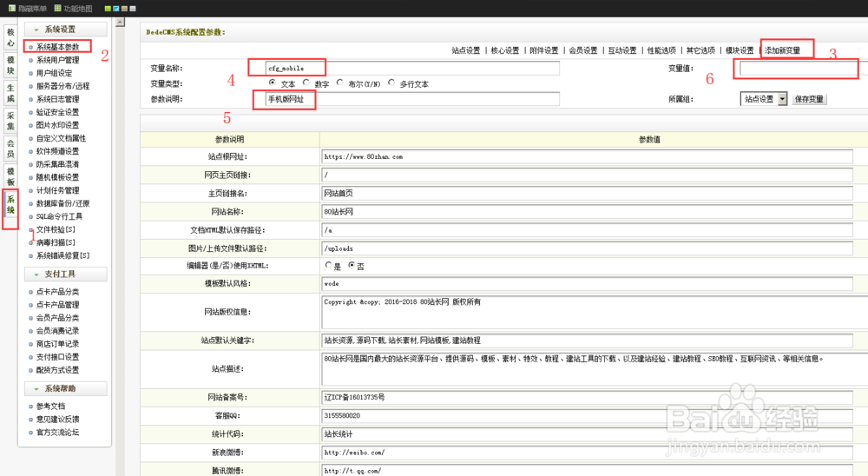868x476 pixels.
Task: Open 支付接口设置 in the sidebar
Action: pyautogui.click(x=57, y=357)
